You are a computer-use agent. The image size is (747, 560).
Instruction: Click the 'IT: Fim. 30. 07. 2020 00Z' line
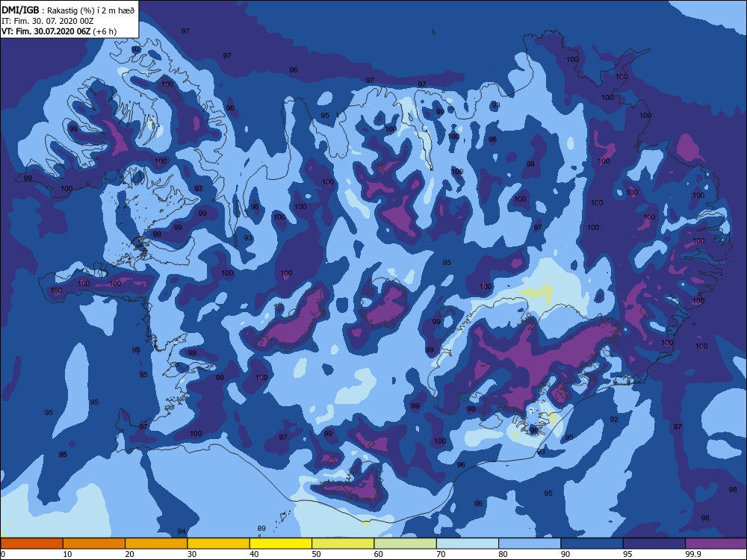48,22
